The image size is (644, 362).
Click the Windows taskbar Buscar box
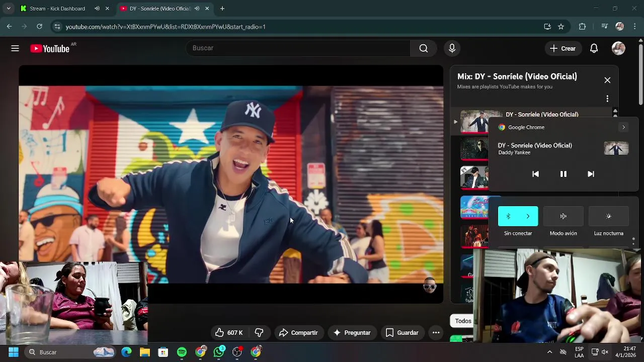point(70,352)
